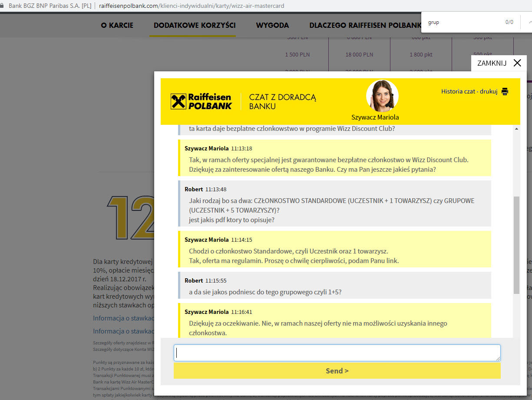Close the chat with the X icon
532x400 pixels.
tap(517, 63)
